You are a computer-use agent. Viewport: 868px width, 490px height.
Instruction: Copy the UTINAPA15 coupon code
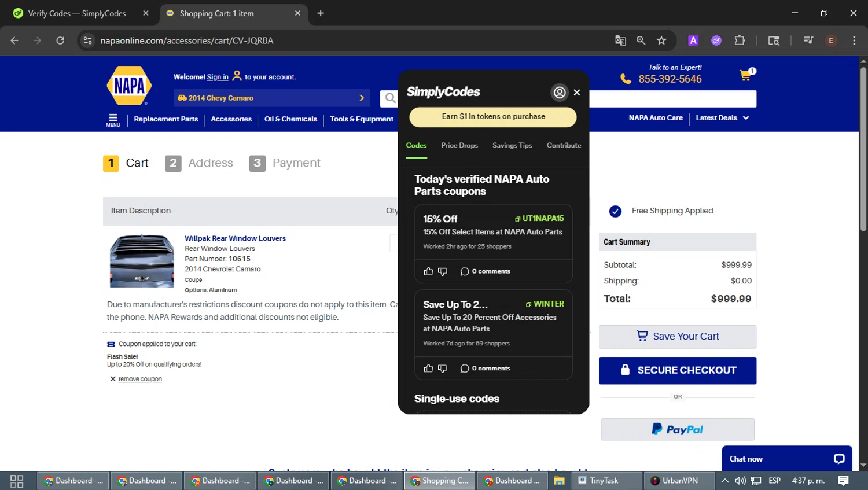539,219
